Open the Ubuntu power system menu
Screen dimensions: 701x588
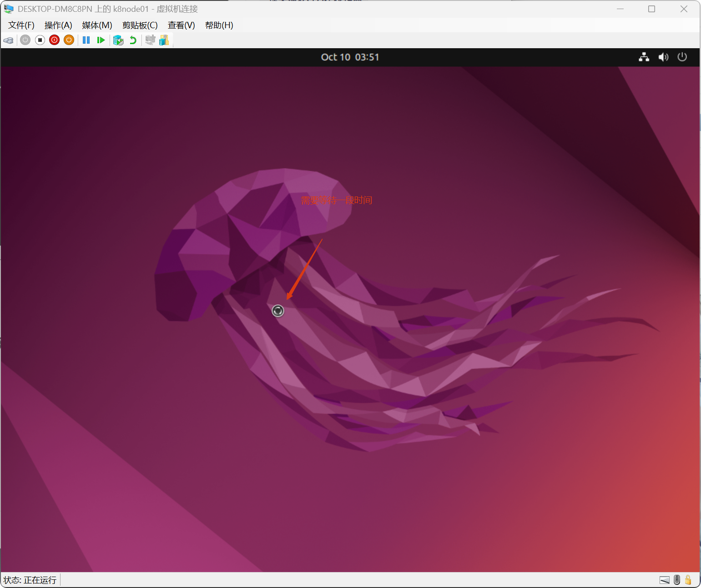[x=682, y=57]
